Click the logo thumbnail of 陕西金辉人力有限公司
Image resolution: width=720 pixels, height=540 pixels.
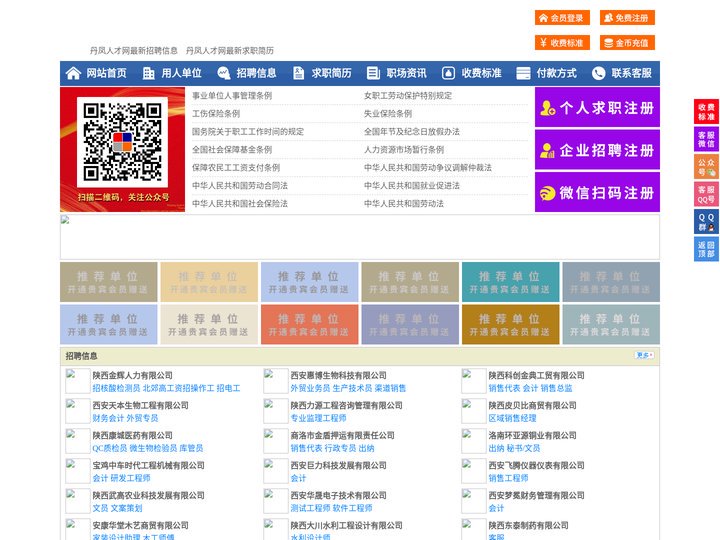click(78, 381)
